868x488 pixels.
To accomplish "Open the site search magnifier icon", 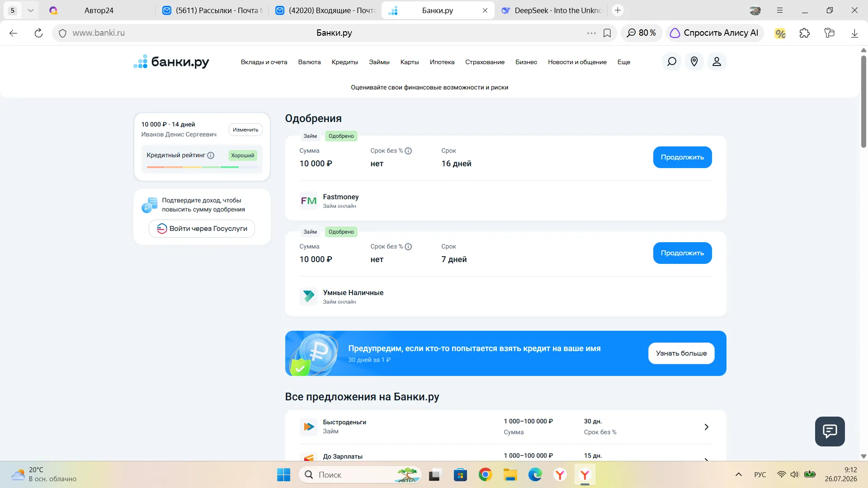I will point(671,61).
